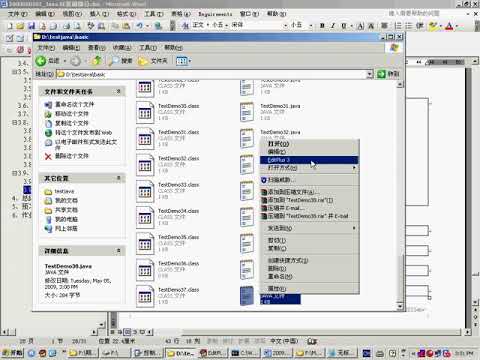
Task: Open Explorer 文件(F) menu
Action: coord(46,48)
